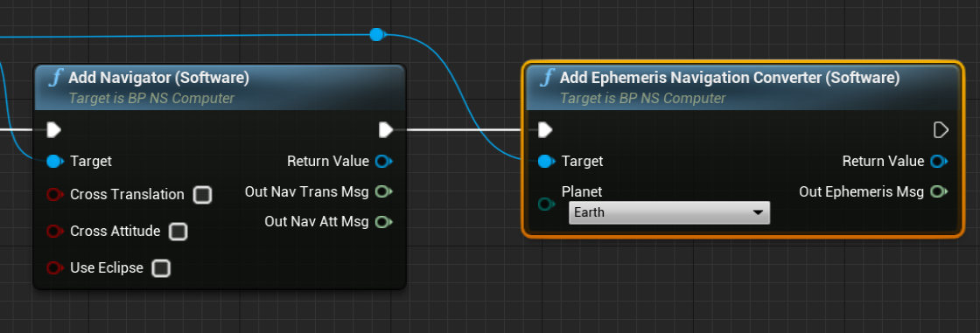Click the Out Nav Att Msg label
This screenshot has height=333, width=980.
tap(317, 221)
